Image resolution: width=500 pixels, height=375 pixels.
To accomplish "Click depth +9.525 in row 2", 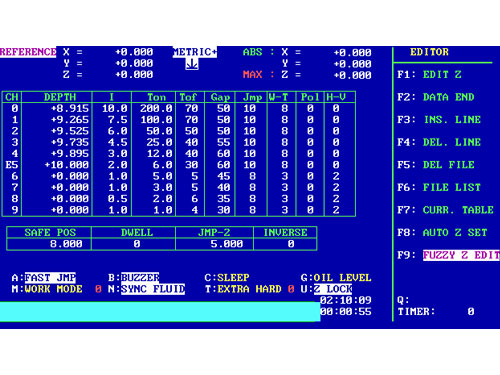I will coord(70,131).
